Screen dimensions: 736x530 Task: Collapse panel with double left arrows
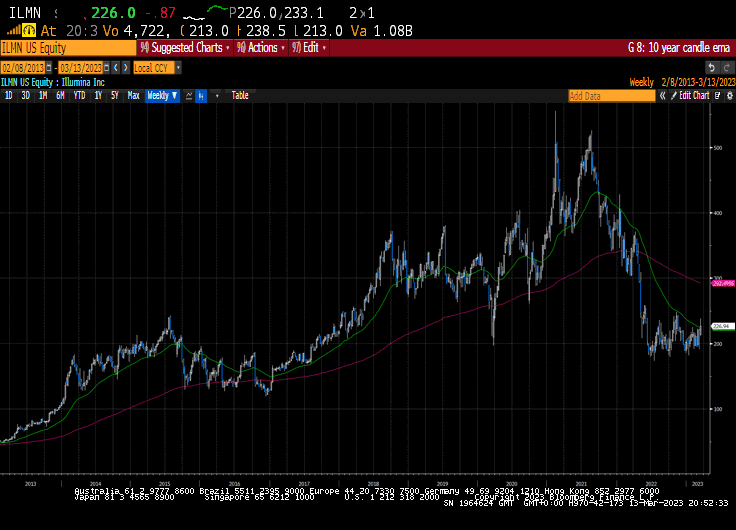click(662, 96)
